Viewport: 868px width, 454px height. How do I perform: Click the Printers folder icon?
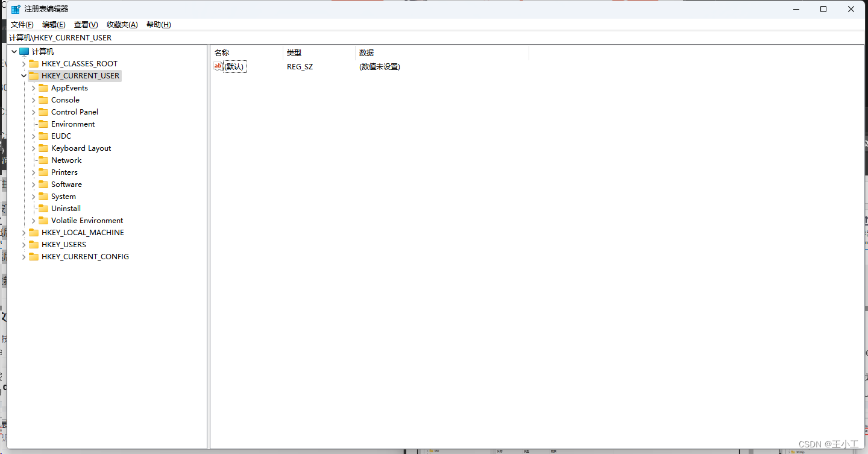click(x=43, y=172)
